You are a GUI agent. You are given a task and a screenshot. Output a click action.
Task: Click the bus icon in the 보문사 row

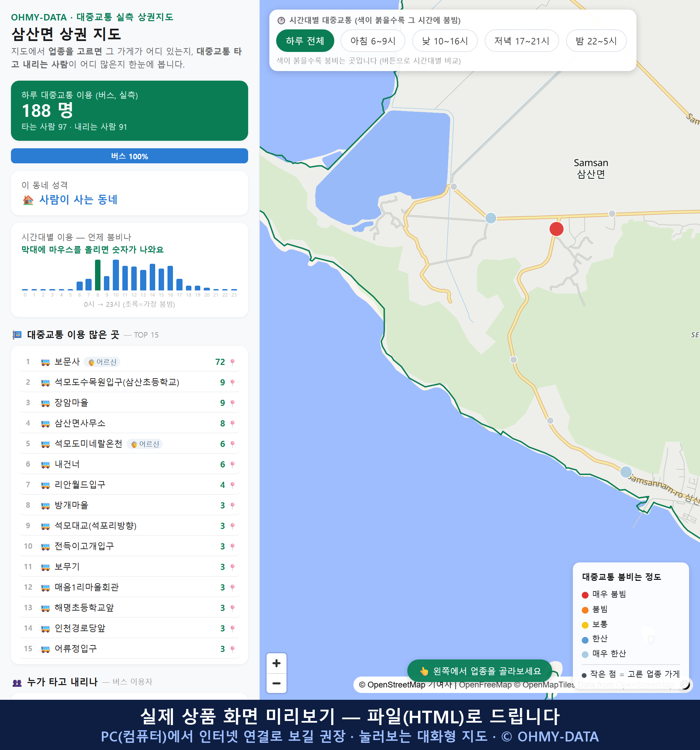pos(45,362)
